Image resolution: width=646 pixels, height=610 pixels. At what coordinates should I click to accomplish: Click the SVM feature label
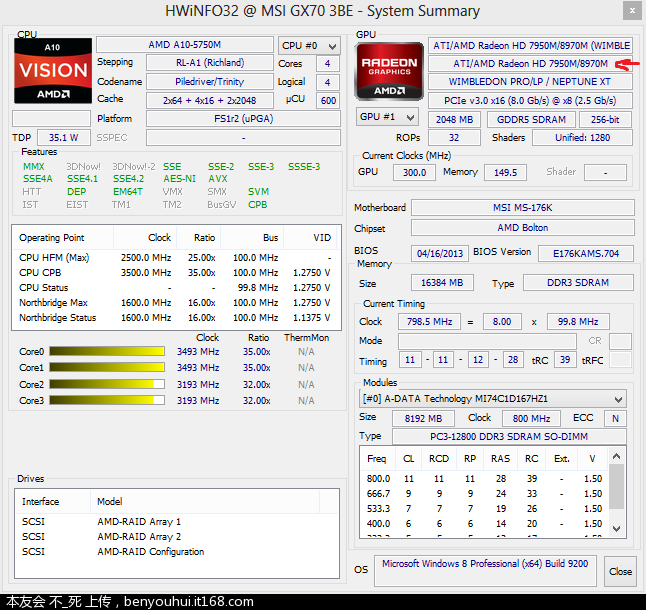tap(258, 192)
